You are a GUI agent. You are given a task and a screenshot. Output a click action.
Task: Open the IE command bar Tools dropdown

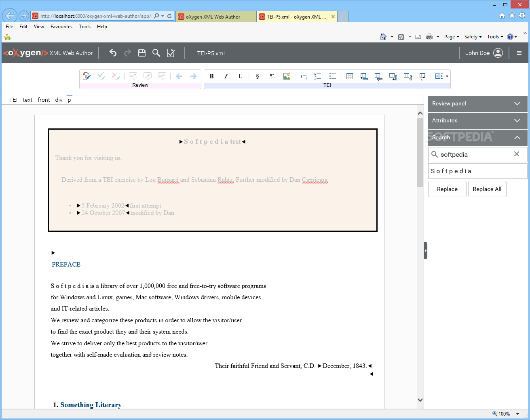[495, 37]
